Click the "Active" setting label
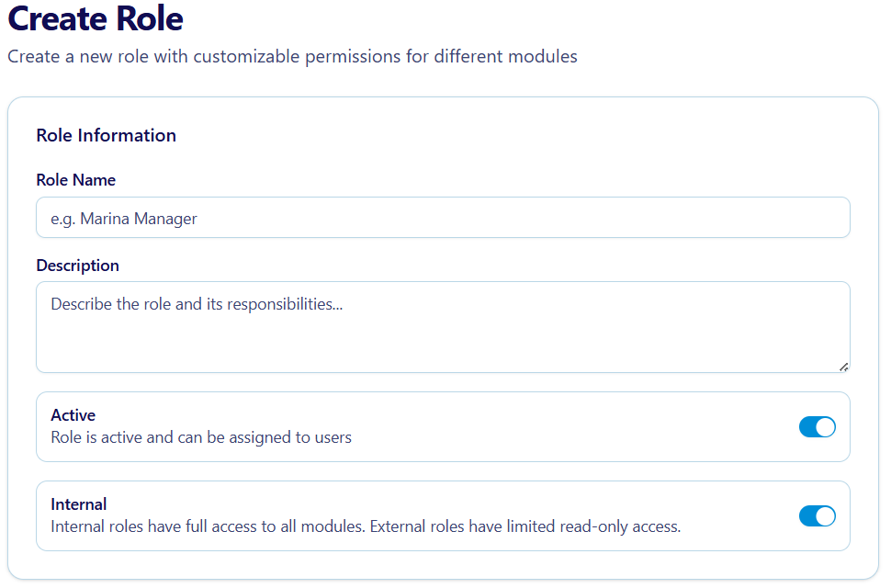 [73, 415]
